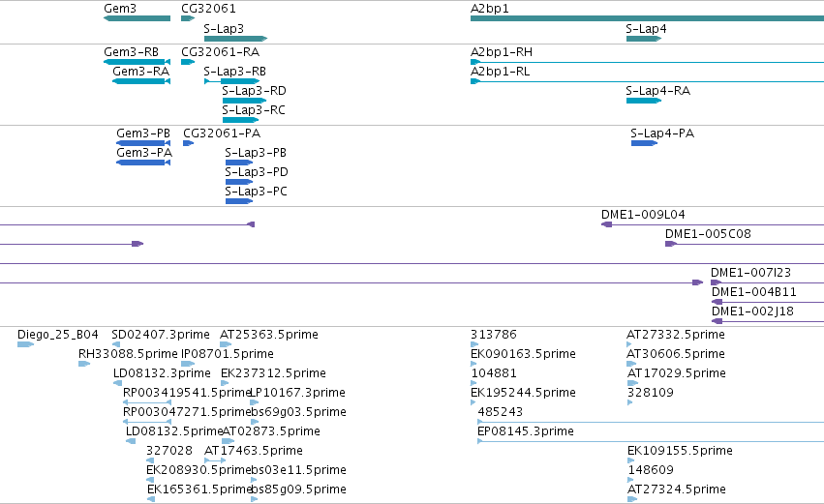
Task: Click the S-Lap3-PC protein label
Action: [256, 192]
